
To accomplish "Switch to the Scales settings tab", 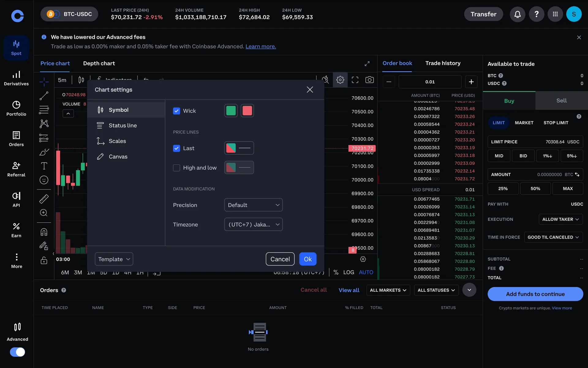I will pos(117,141).
